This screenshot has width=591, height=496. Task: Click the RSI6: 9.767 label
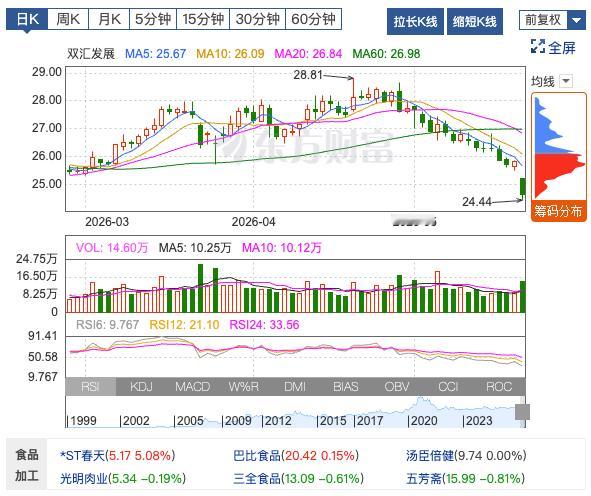coord(107,325)
